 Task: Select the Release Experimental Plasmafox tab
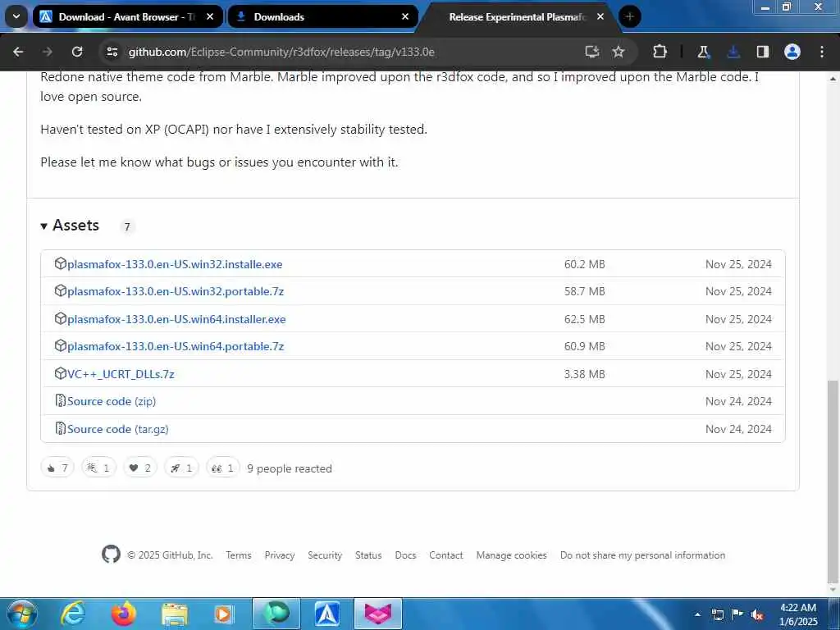point(517,17)
